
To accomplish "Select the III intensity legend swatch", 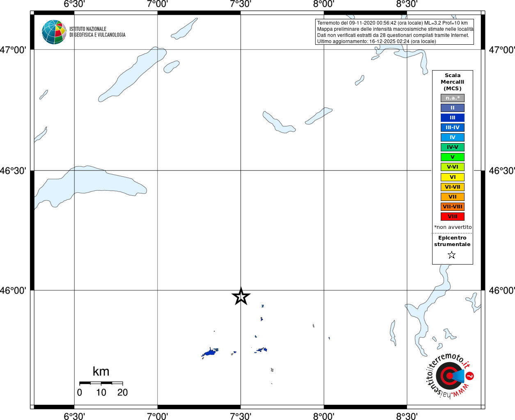I will point(453,118).
